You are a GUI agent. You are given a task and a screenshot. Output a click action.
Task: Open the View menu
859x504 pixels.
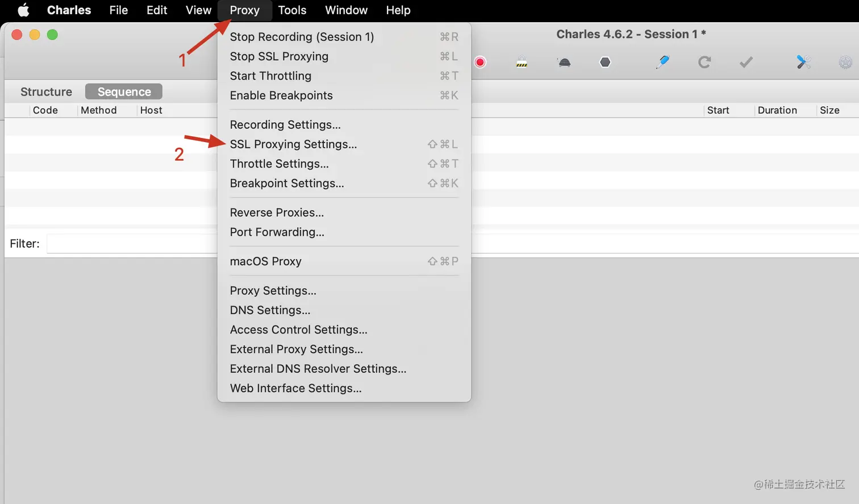[198, 10]
